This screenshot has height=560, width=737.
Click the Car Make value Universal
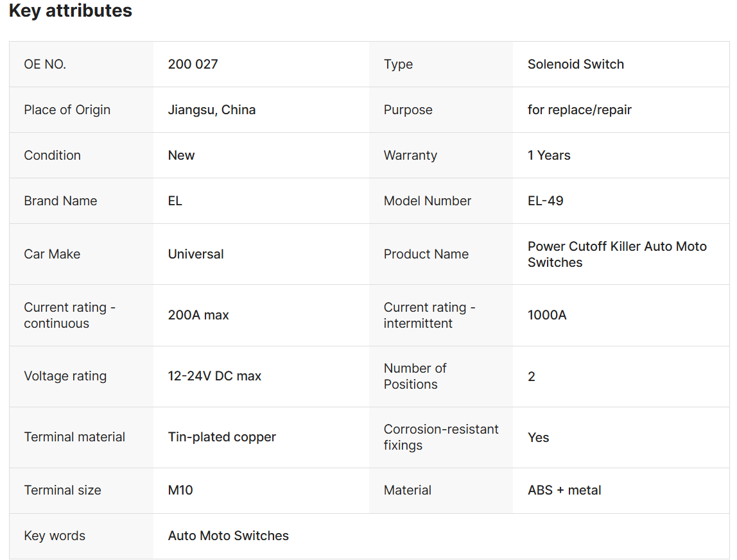coord(196,254)
